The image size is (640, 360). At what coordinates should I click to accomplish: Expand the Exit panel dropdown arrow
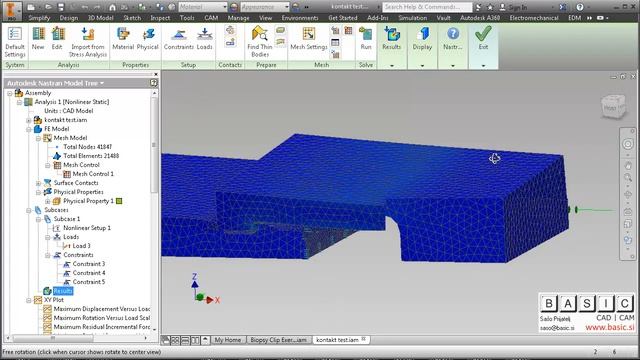[x=483, y=65]
